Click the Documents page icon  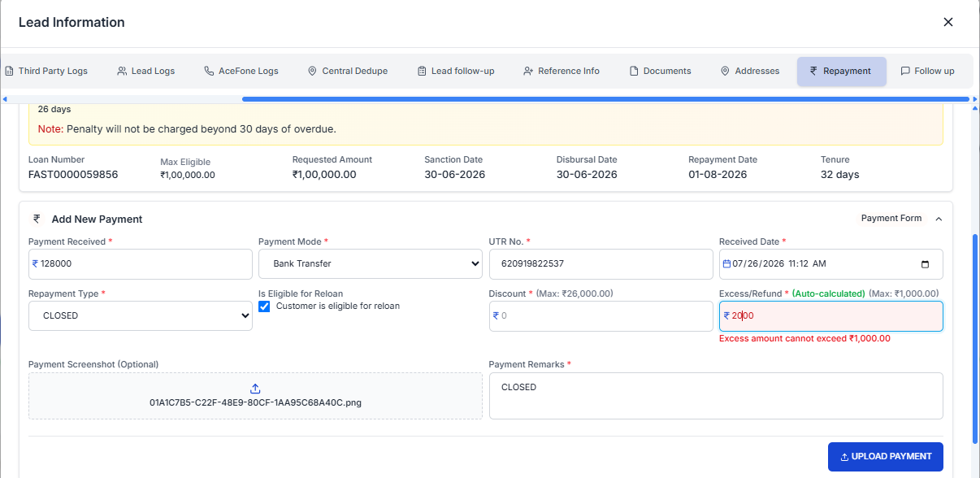click(x=634, y=72)
